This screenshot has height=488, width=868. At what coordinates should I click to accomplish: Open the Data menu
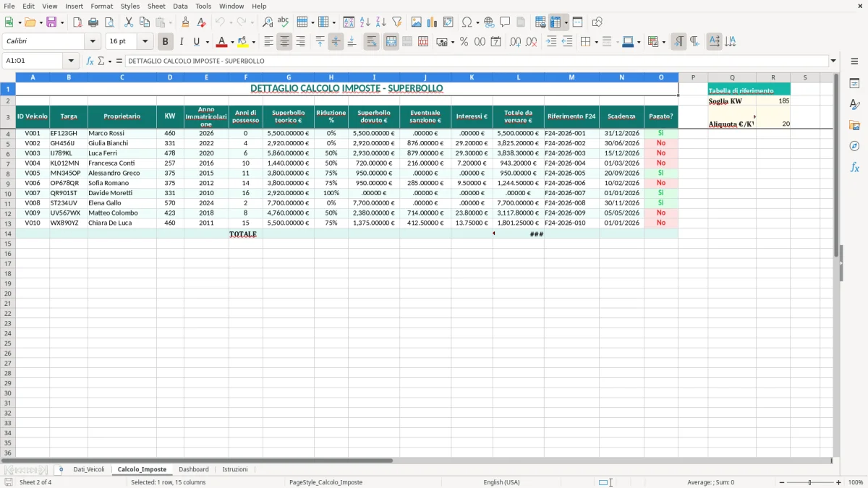coord(180,6)
